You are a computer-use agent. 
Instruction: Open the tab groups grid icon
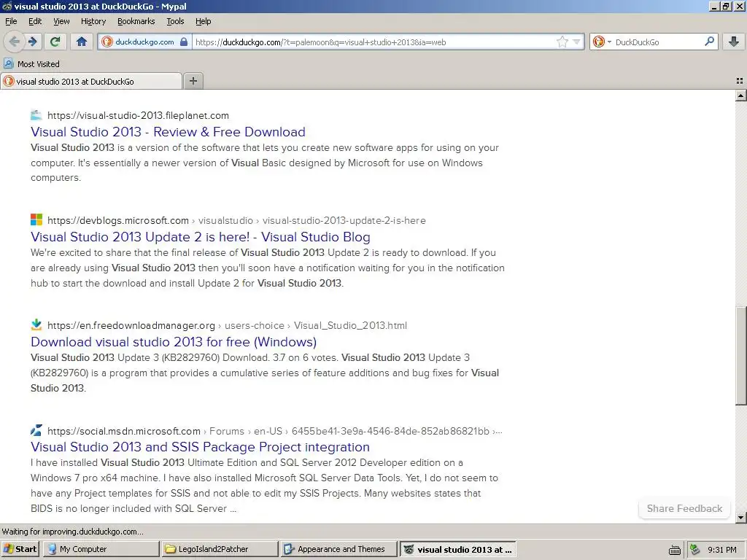point(740,82)
